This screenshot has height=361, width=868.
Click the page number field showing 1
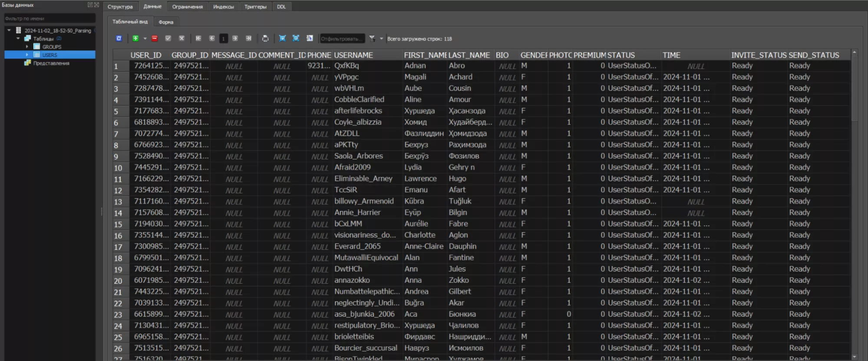[x=223, y=39]
